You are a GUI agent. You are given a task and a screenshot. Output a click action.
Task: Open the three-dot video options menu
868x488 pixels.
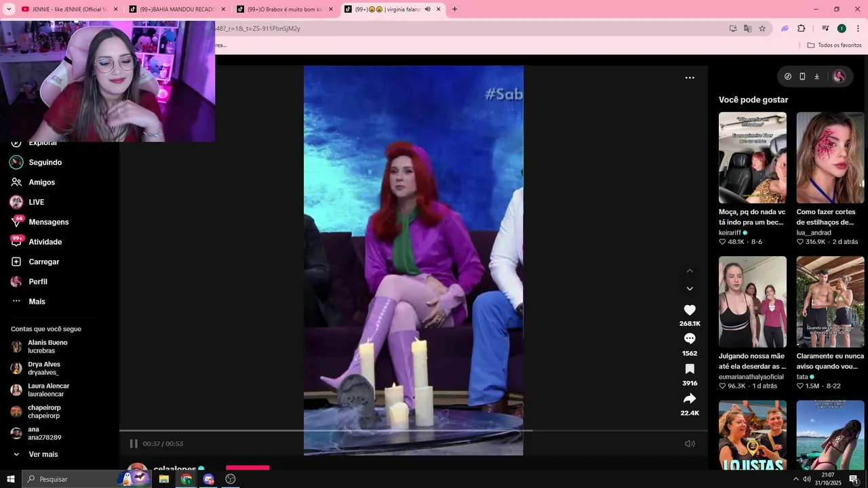(690, 78)
